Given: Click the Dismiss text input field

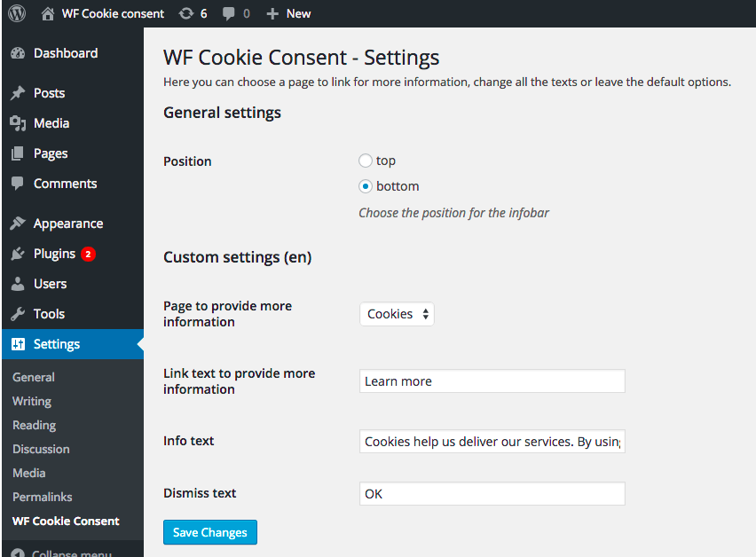Looking at the screenshot, I should coord(492,493).
